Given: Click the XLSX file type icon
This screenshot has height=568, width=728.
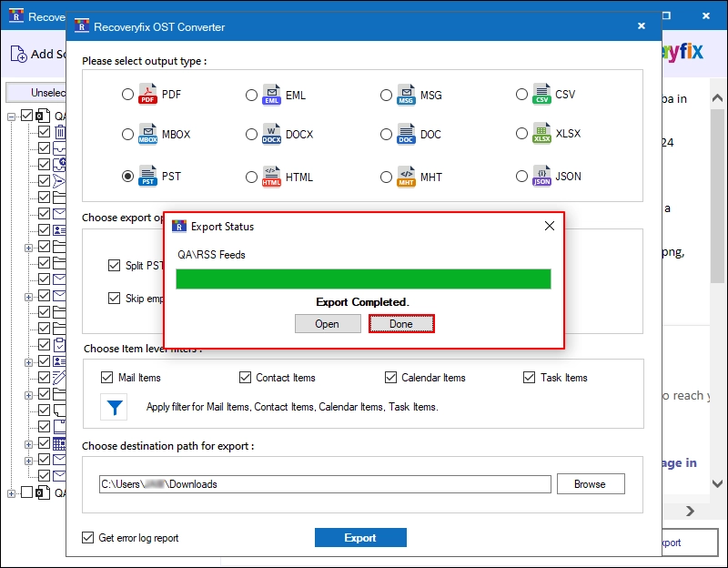Looking at the screenshot, I should click(x=541, y=133).
